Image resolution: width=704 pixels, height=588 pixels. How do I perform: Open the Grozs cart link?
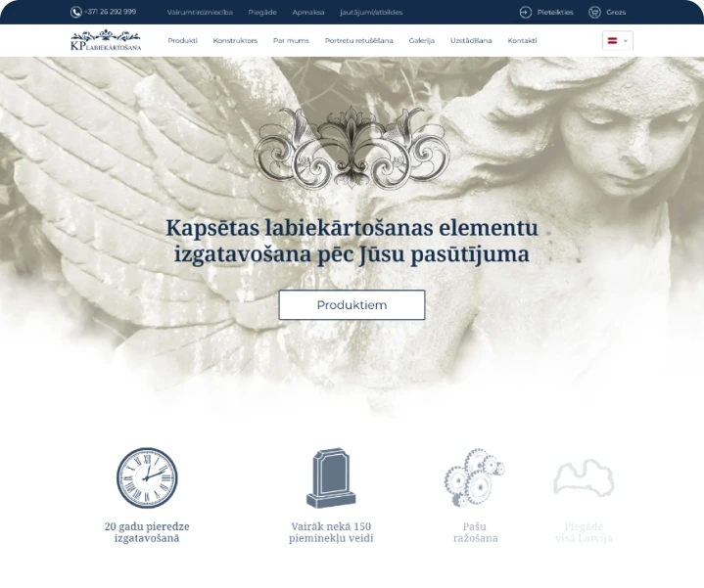tap(616, 12)
